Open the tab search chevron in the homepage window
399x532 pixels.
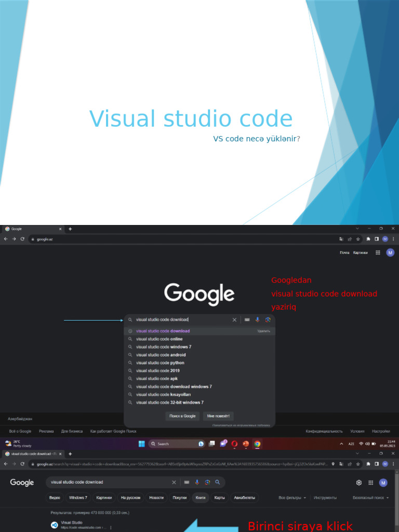pyautogui.click(x=357, y=229)
